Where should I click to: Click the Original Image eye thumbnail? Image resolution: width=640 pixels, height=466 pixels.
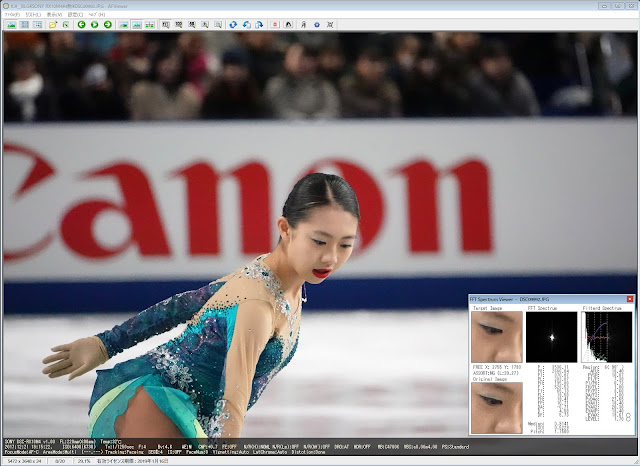497,408
